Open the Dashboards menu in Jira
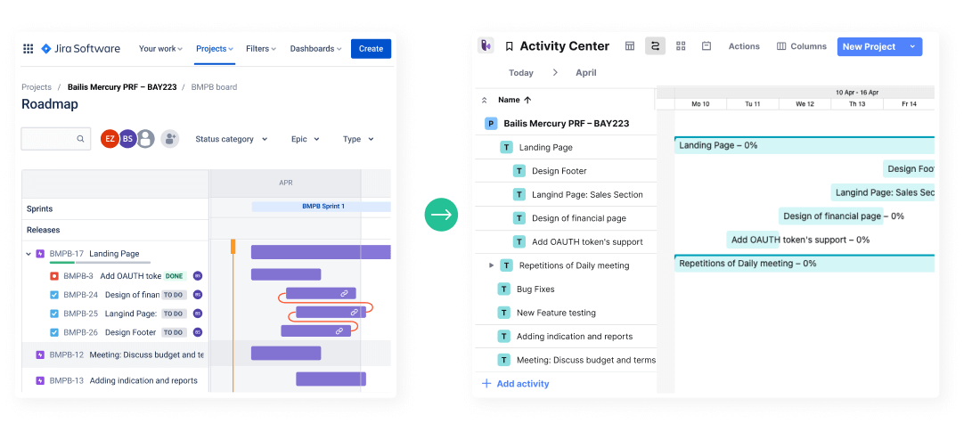Screen dimensions: 980x432 coord(315,49)
